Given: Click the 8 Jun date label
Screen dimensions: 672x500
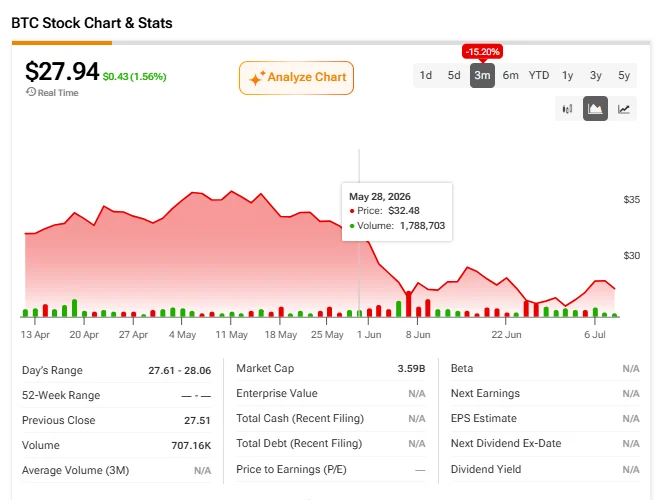Looking at the screenshot, I should coord(418,335).
